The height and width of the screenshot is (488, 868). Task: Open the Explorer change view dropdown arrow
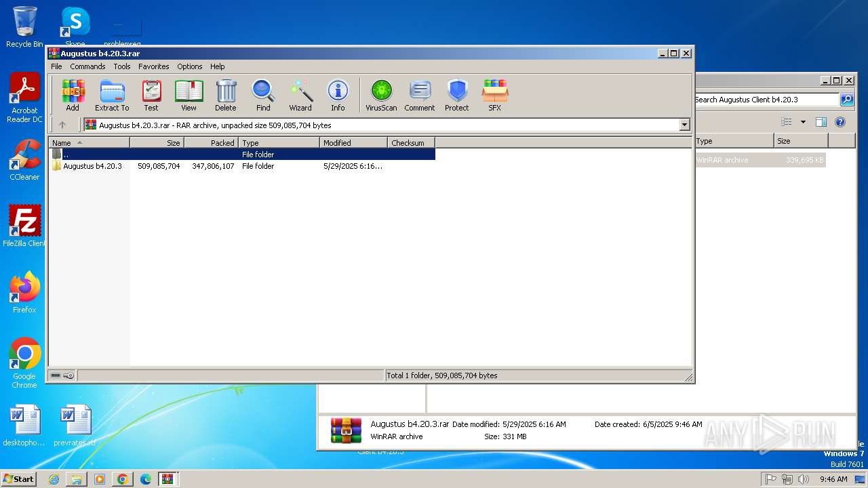coord(803,122)
